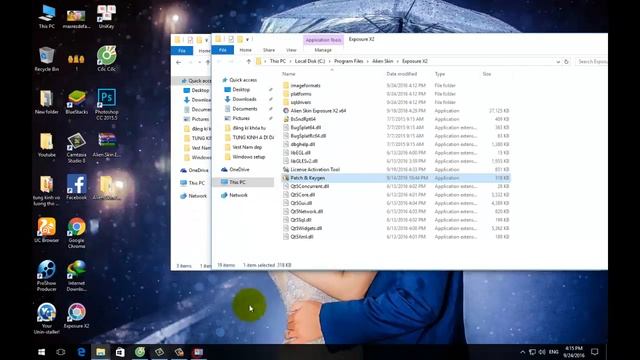Launch Microsoft Edge from the taskbar
This screenshot has width=640, height=360.
coord(81,352)
